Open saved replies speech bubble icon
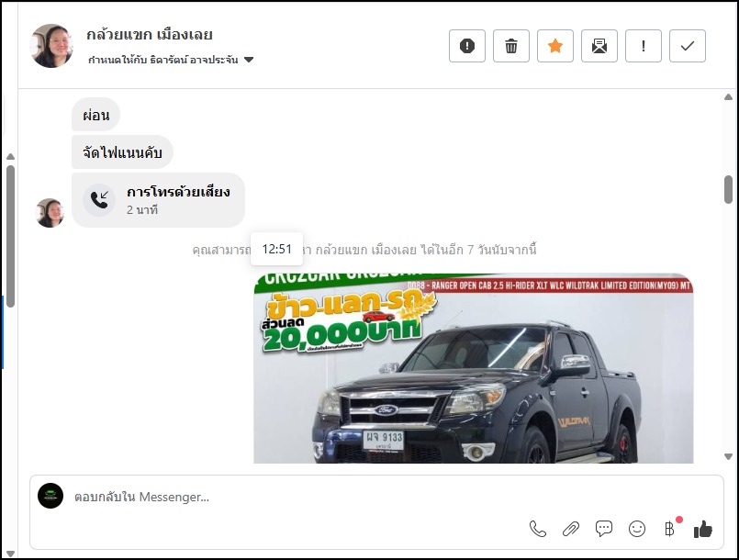 coord(604,529)
